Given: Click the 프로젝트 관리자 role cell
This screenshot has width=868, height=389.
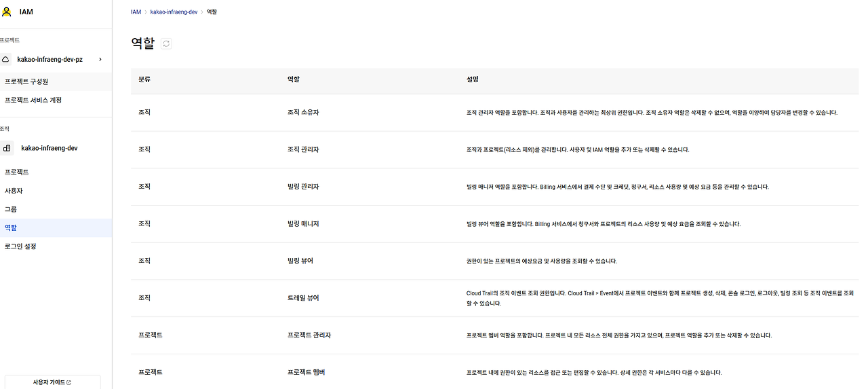Looking at the screenshot, I should (309, 335).
